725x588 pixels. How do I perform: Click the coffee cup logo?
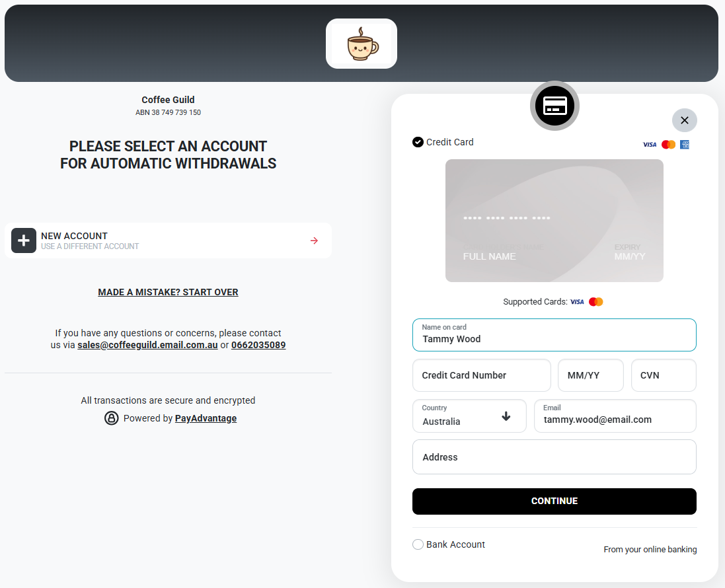point(362,44)
